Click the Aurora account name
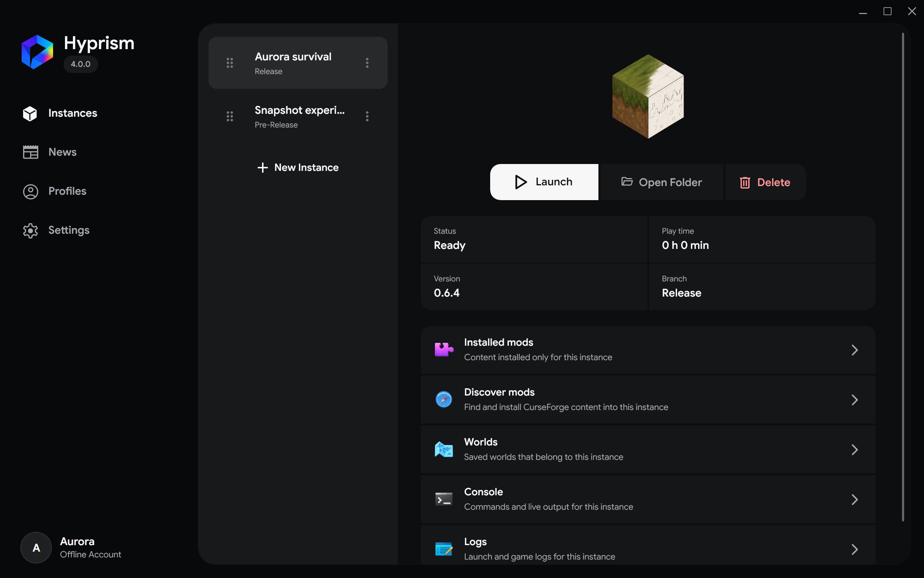Image resolution: width=924 pixels, height=578 pixels. [77, 541]
